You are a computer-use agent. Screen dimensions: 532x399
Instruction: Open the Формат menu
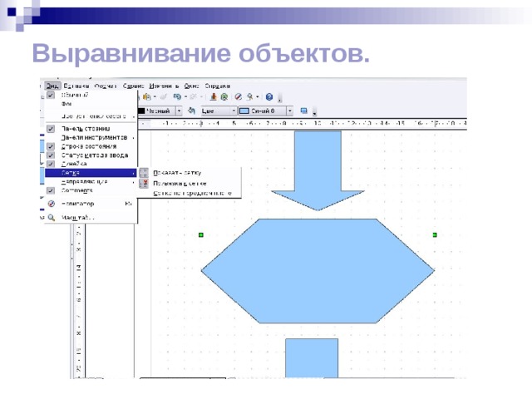pyautogui.click(x=106, y=86)
